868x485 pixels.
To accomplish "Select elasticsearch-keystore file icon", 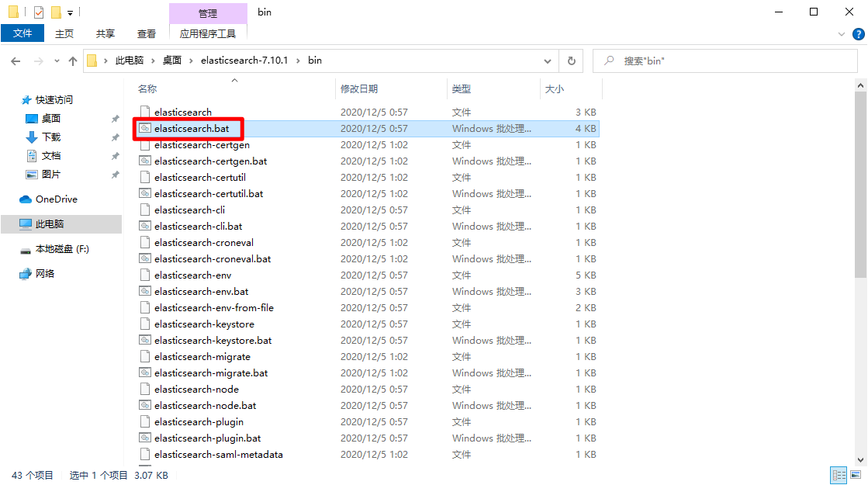I will (x=145, y=324).
